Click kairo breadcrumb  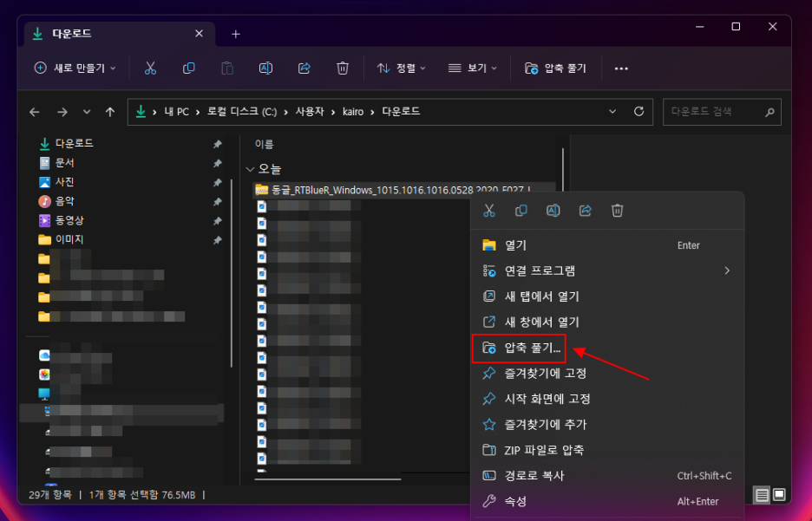pyautogui.click(x=353, y=112)
